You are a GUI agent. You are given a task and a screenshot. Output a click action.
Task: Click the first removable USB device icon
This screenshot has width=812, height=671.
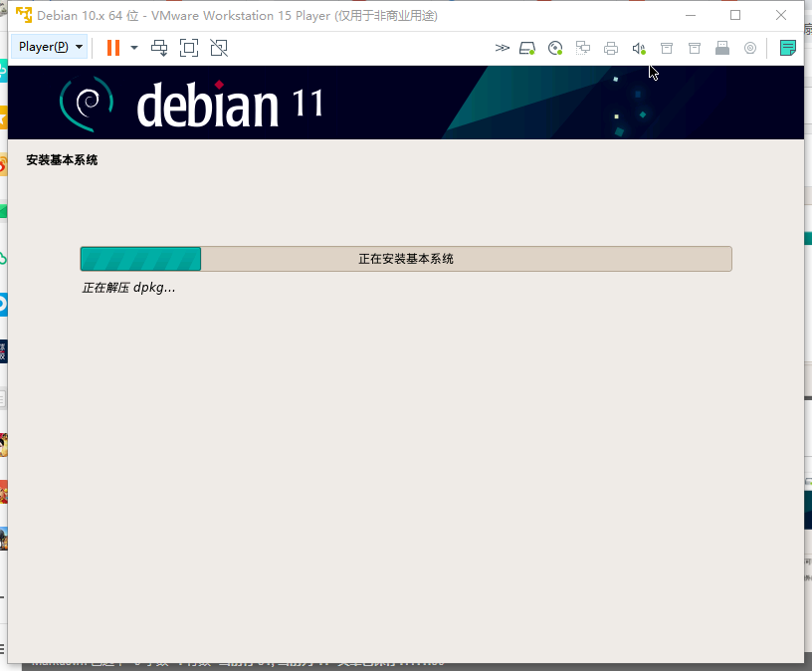pyautogui.click(x=667, y=48)
